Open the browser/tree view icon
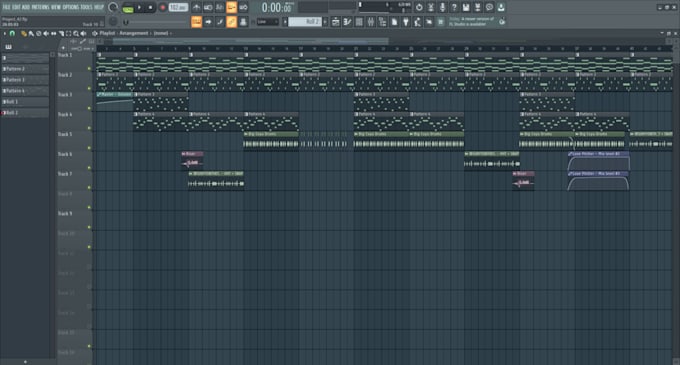Screen dimensions: 680x365 [382, 22]
